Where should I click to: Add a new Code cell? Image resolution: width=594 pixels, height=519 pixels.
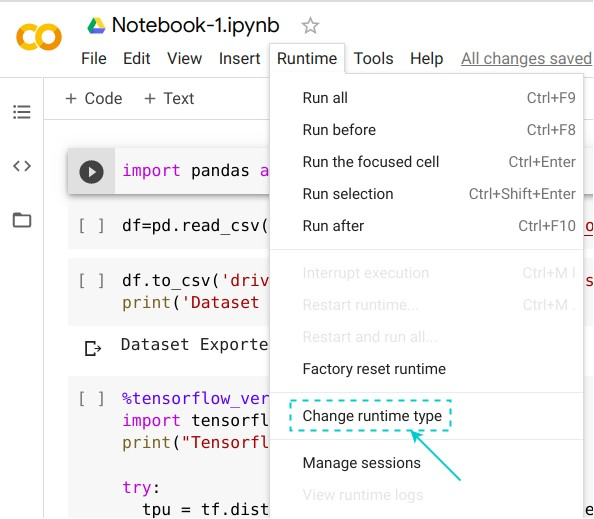coord(94,98)
